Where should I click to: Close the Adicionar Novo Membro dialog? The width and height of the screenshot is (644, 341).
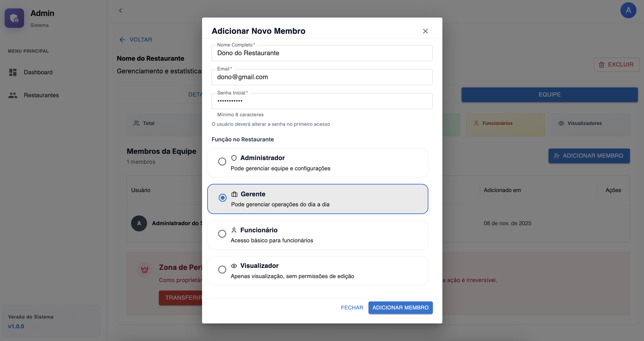coord(425,31)
